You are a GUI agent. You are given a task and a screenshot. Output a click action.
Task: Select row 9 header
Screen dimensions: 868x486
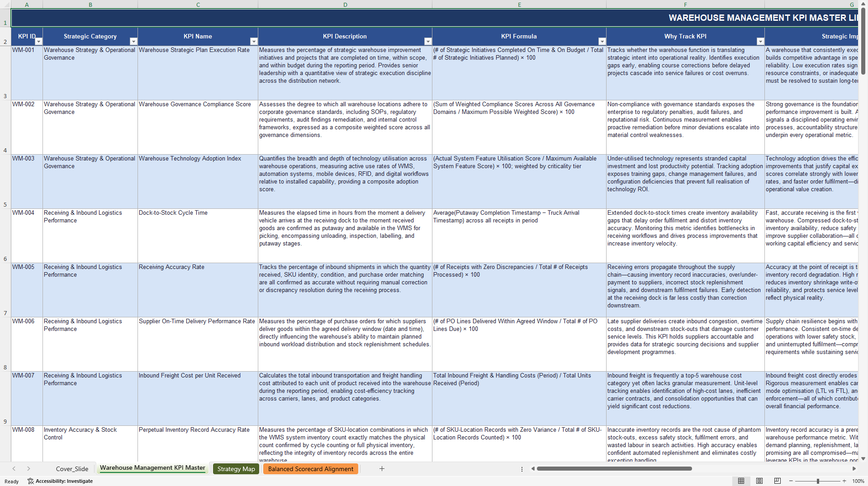tap(5, 398)
